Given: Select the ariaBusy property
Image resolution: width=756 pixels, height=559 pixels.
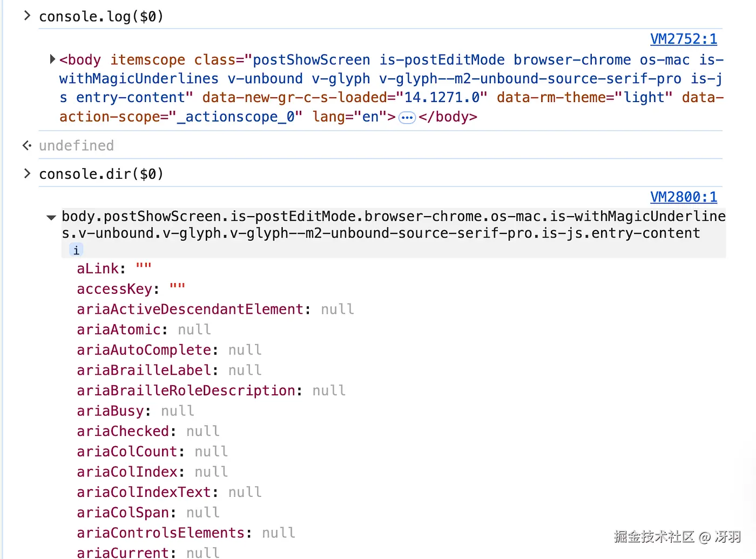Looking at the screenshot, I should click(135, 411).
